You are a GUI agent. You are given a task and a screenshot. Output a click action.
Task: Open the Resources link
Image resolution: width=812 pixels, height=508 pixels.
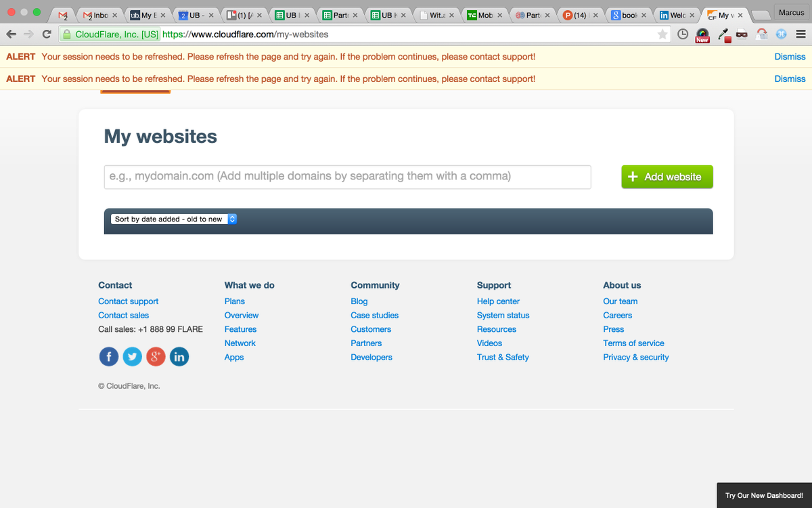pos(497,329)
